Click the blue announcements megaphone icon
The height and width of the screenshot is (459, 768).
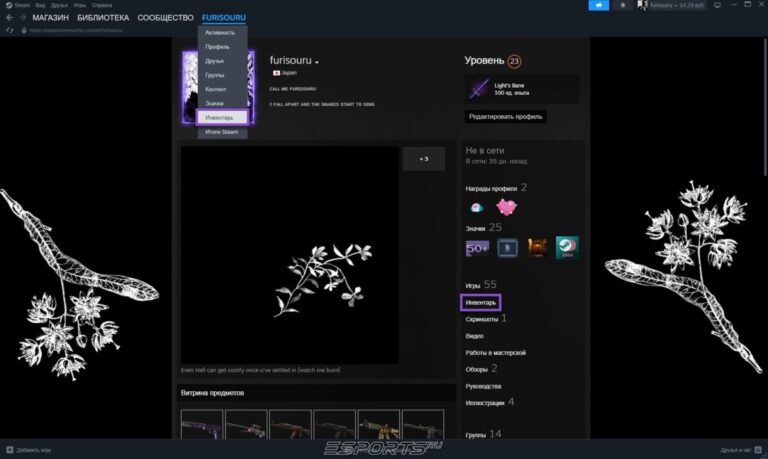[x=600, y=5]
